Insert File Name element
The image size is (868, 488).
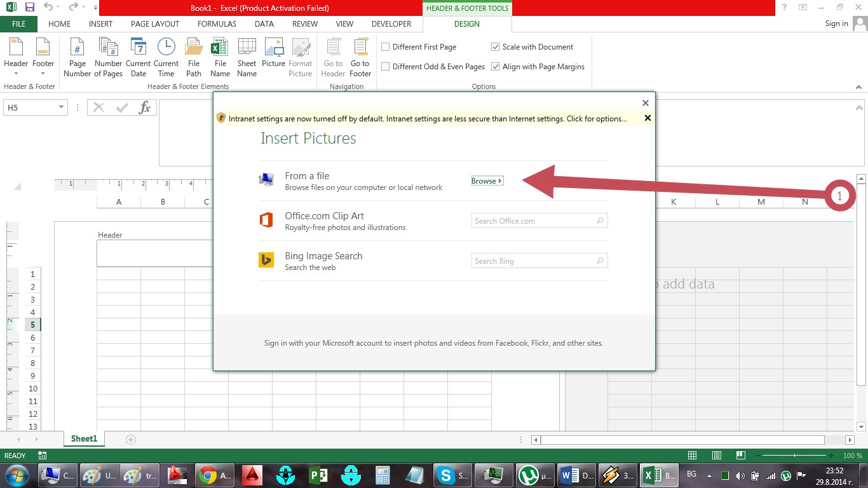(x=220, y=58)
